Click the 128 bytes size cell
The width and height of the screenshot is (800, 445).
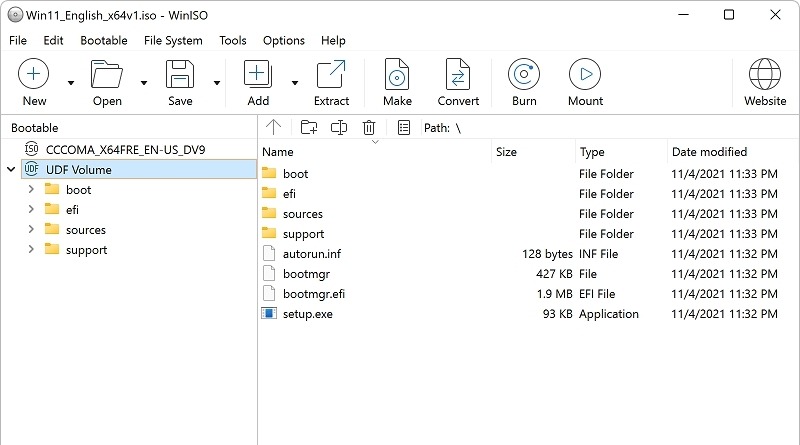(547, 254)
